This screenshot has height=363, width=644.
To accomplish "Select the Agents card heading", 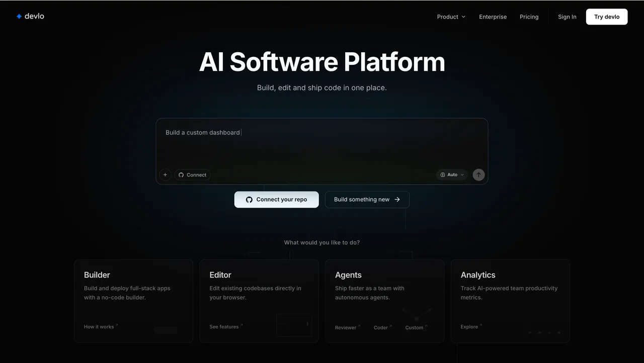I will pos(348,275).
